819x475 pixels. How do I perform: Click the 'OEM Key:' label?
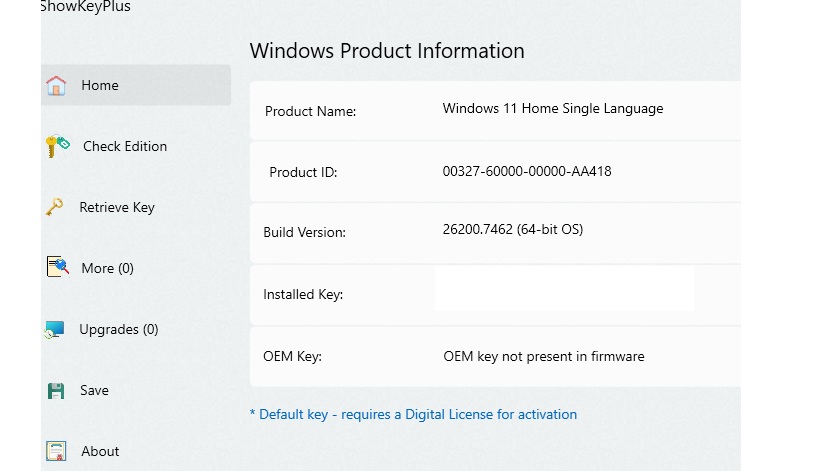pos(292,356)
